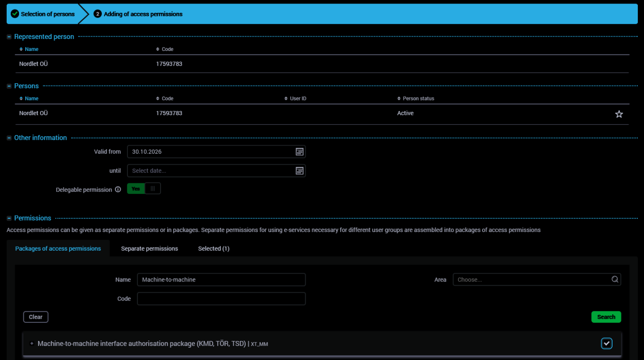Image resolution: width=644 pixels, height=360 pixels.
Task: Click the Valid from date field
Action: [216, 151]
